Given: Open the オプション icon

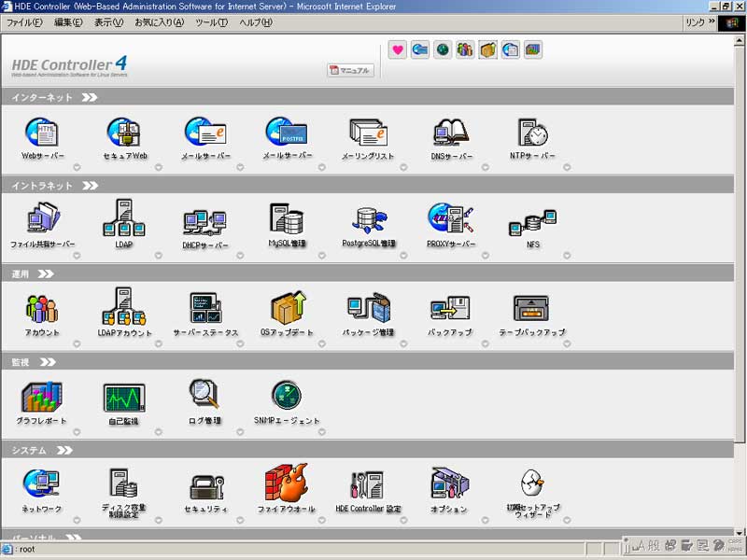Looking at the screenshot, I should pyautogui.click(x=450, y=483).
